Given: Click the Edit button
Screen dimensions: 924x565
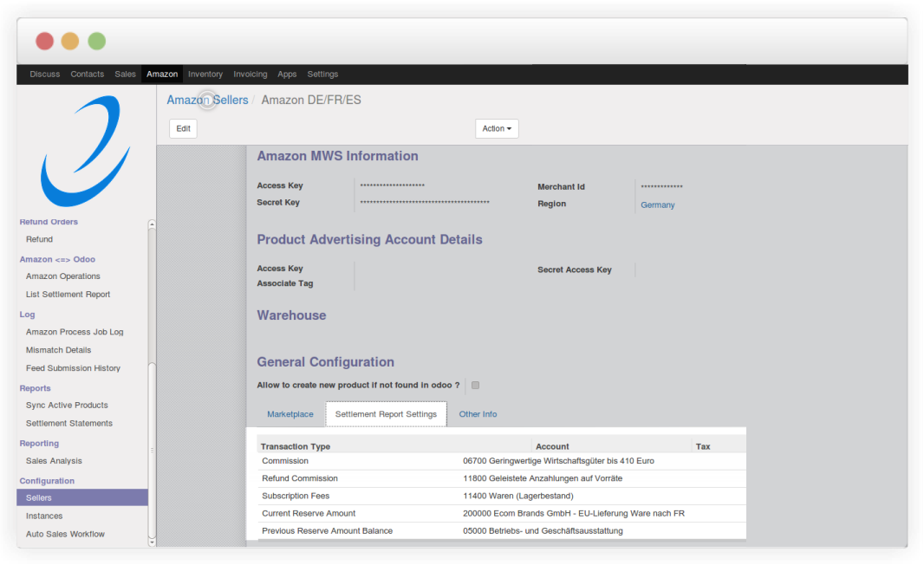Looking at the screenshot, I should pos(183,128).
